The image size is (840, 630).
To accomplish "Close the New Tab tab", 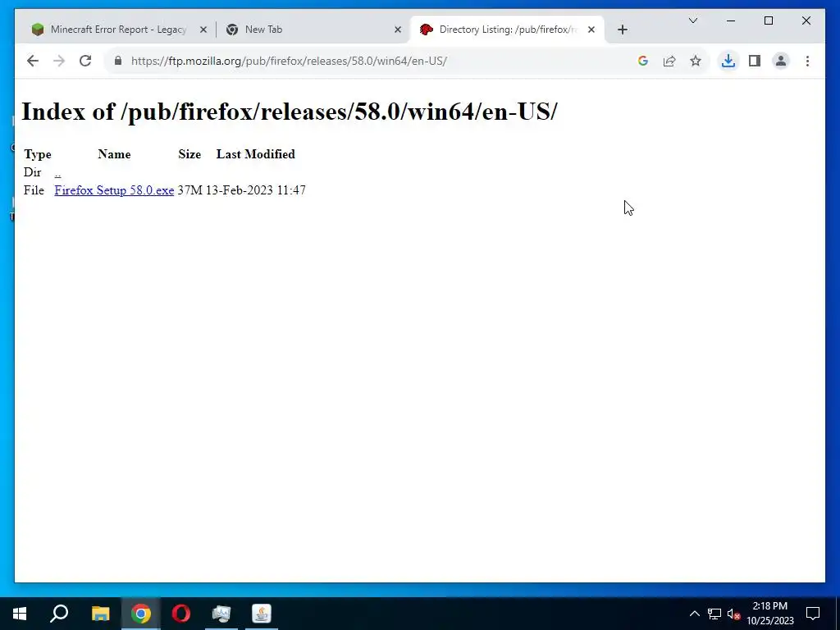I will click(x=398, y=30).
